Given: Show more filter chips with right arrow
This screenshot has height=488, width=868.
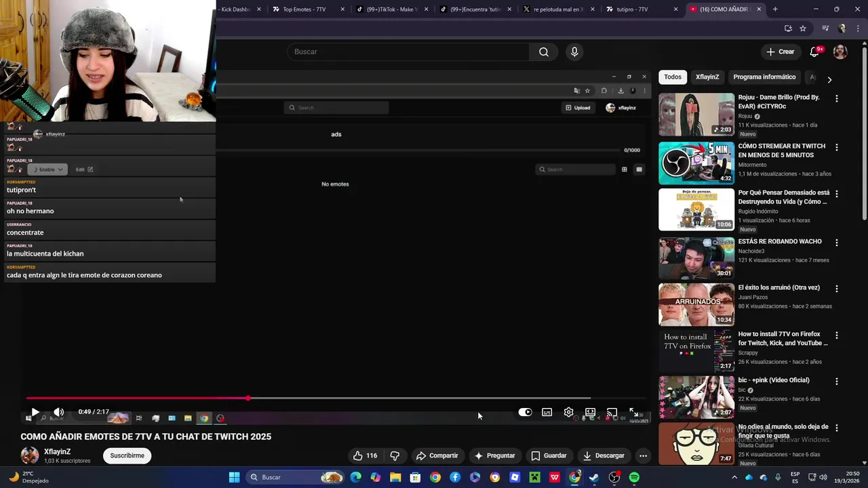Looking at the screenshot, I should click(829, 79).
